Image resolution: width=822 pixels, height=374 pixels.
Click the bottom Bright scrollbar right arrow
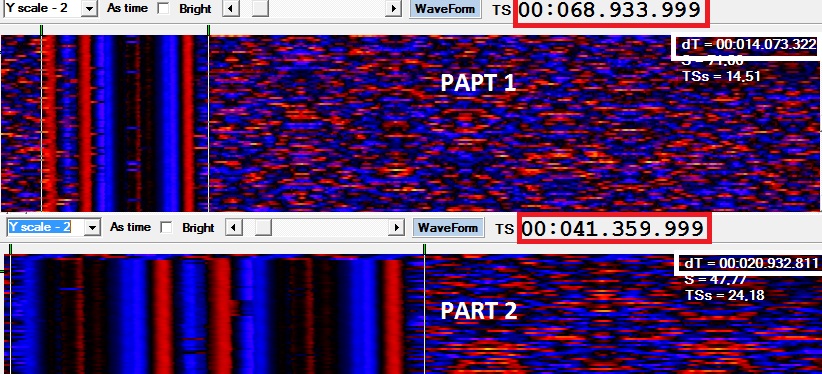coord(396,228)
